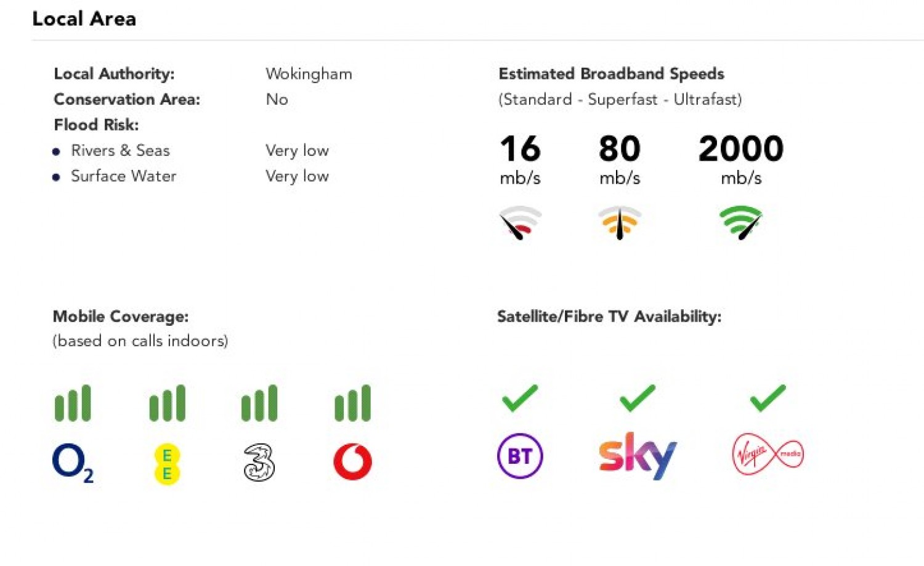This screenshot has width=924, height=566.
Task: Click the signal bars above Vodafone
Action: tap(352, 403)
